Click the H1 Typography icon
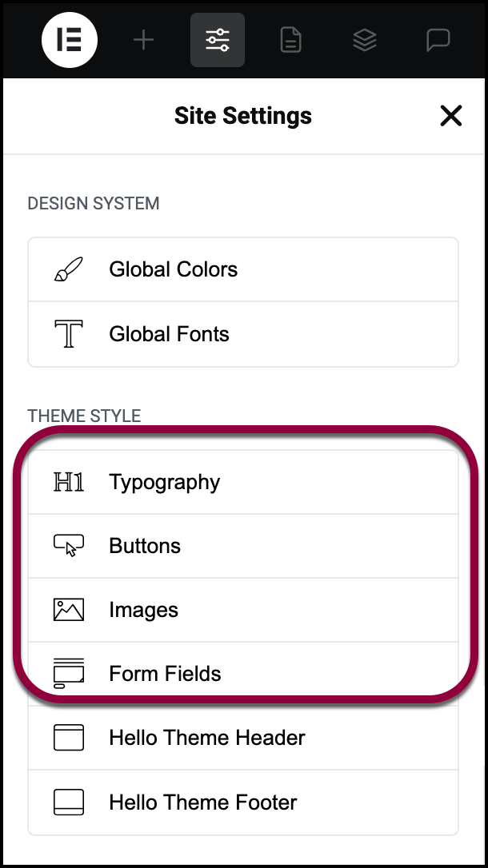This screenshot has width=488, height=868. [69, 482]
